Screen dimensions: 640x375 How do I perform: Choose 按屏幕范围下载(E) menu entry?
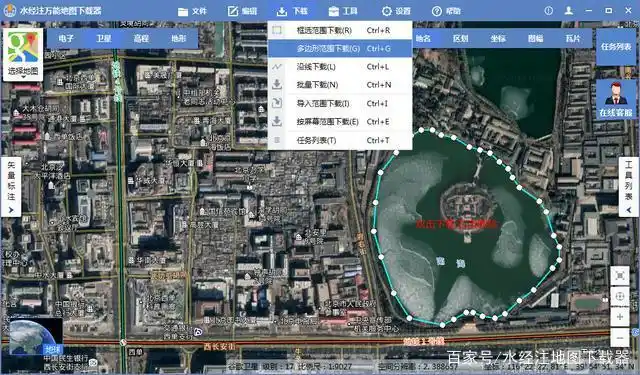[x=340, y=122]
